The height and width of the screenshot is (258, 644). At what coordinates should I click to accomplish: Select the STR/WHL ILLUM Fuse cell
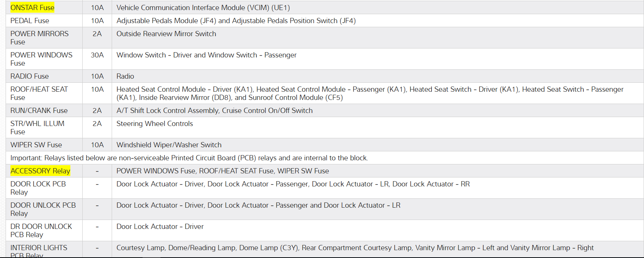37,128
